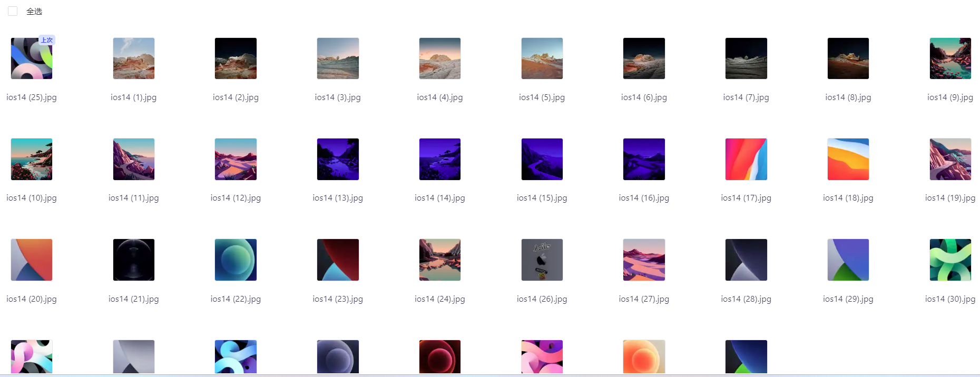Viewport: 980px width, 377px height.
Task: Select the ios14 (28).jpg image thumbnail
Action: [746, 260]
